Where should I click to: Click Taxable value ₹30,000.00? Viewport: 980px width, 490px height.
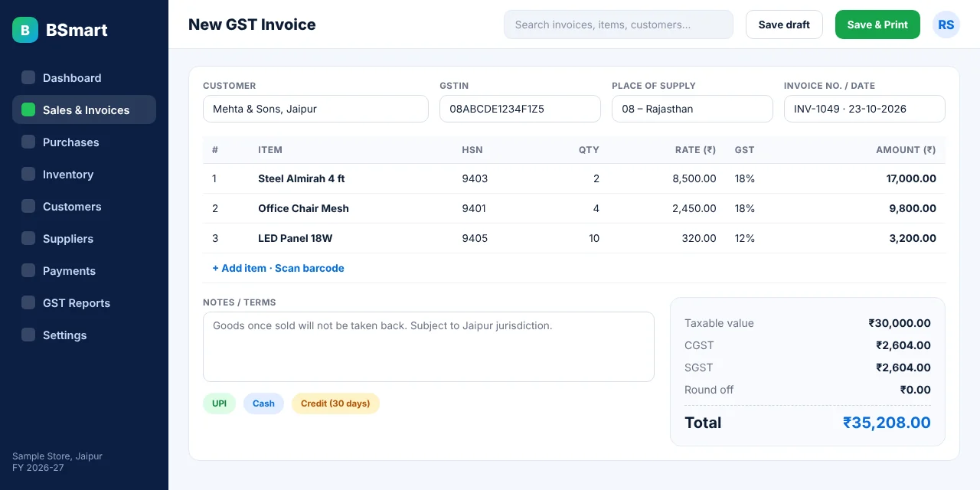[x=900, y=323]
